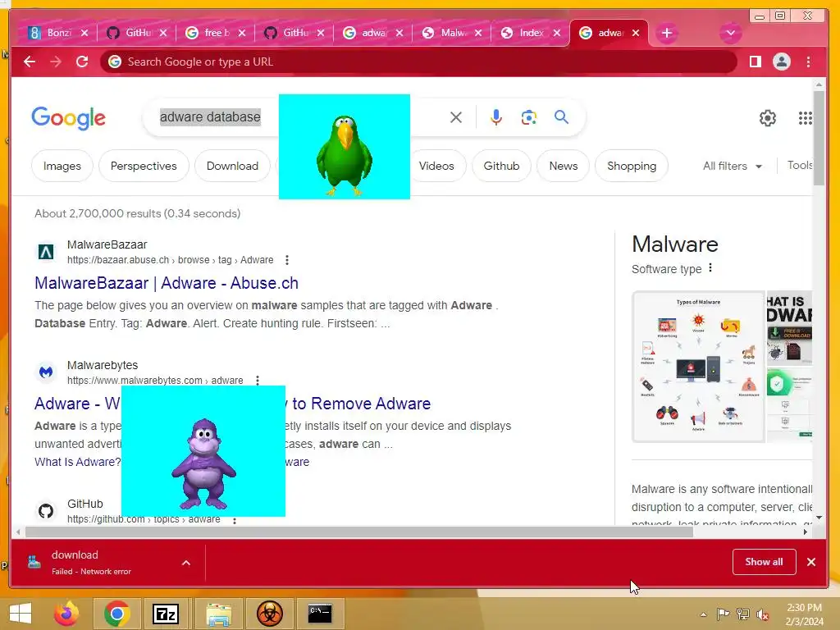Open Malware panel more options dots

click(x=710, y=268)
